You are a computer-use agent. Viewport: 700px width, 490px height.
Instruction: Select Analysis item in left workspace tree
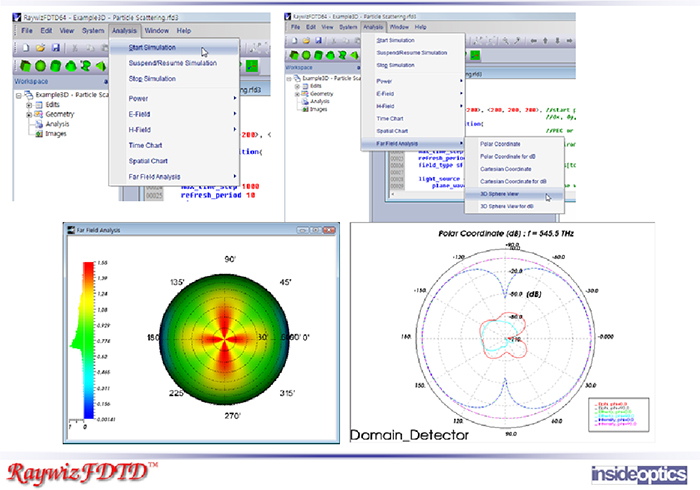57,125
